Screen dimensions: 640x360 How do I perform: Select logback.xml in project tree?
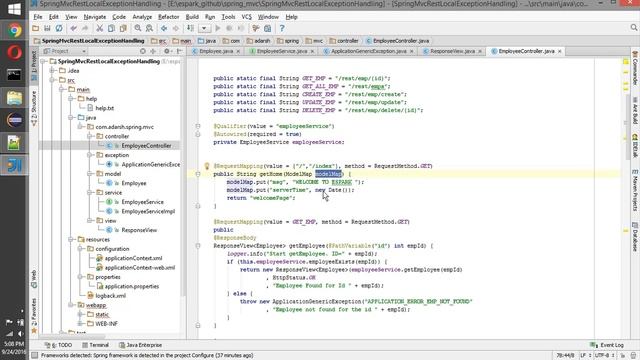pos(111,296)
